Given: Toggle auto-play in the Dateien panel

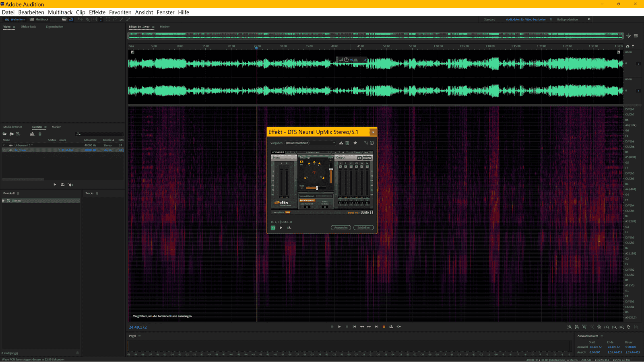Looking at the screenshot, I should coord(70,185).
